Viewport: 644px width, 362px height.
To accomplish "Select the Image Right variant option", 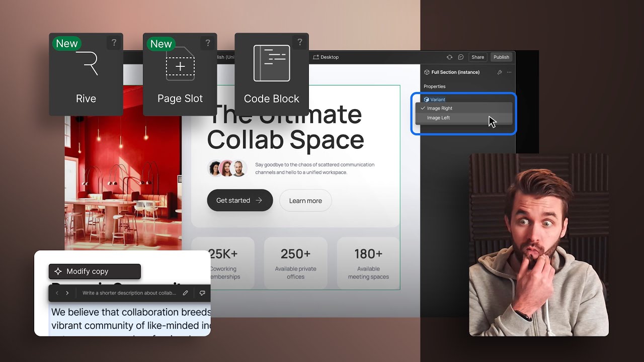I will coord(464,108).
